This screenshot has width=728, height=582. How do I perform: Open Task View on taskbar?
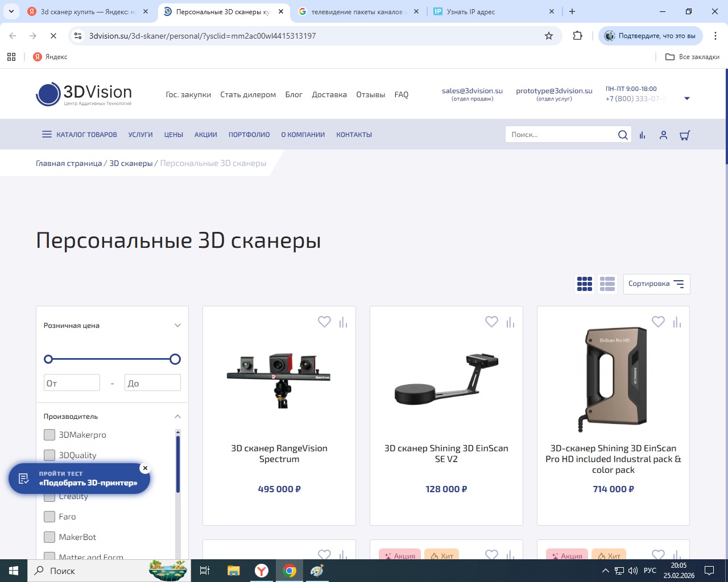click(205, 571)
